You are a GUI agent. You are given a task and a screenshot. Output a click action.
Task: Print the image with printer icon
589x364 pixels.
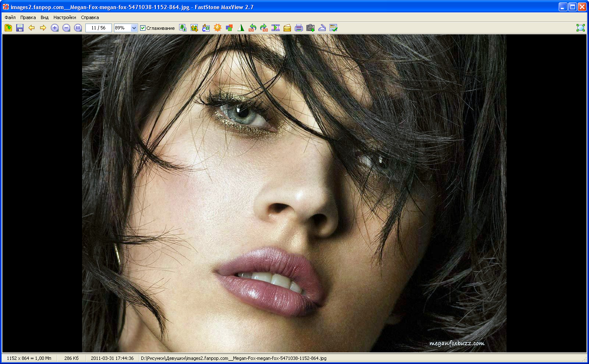(x=299, y=28)
